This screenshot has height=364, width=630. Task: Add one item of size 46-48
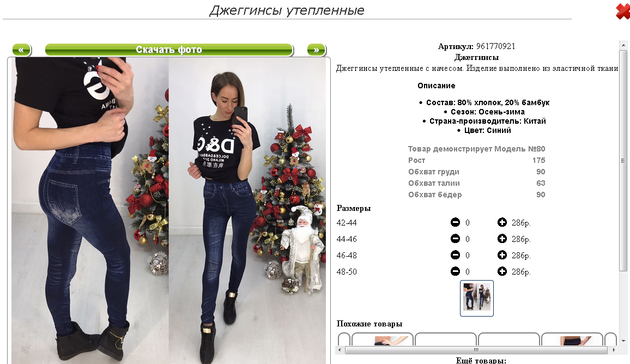coord(502,254)
